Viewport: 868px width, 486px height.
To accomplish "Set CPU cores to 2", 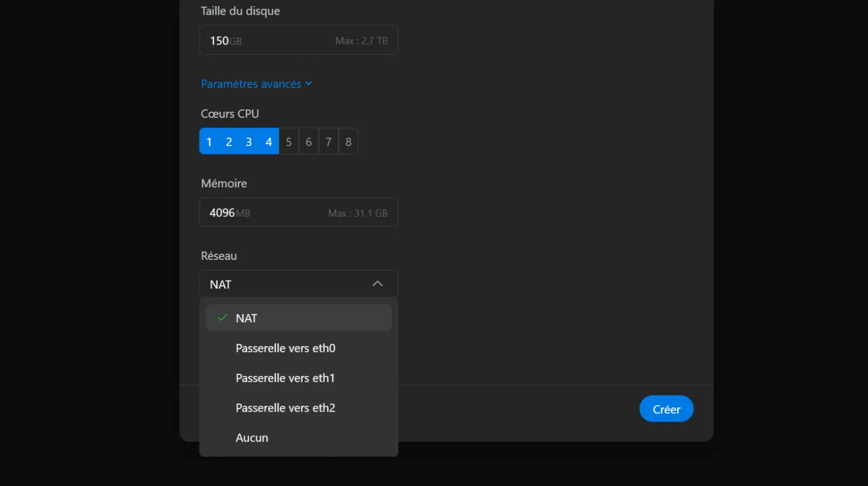I will click(x=229, y=142).
